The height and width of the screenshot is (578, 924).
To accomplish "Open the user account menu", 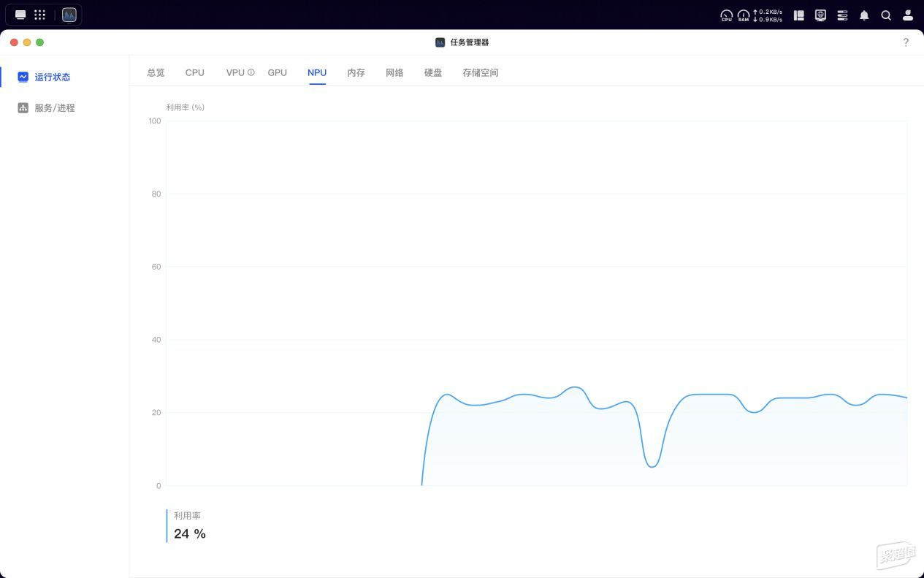I will [x=908, y=15].
